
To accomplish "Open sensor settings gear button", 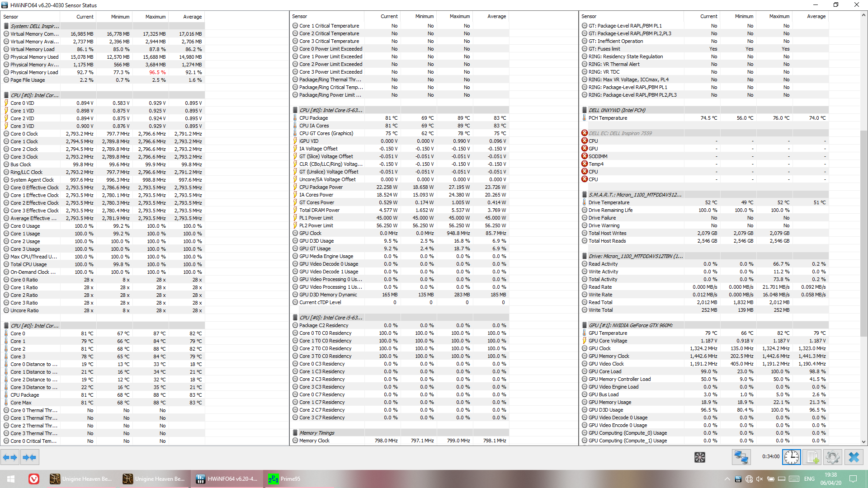I will click(x=833, y=457).
